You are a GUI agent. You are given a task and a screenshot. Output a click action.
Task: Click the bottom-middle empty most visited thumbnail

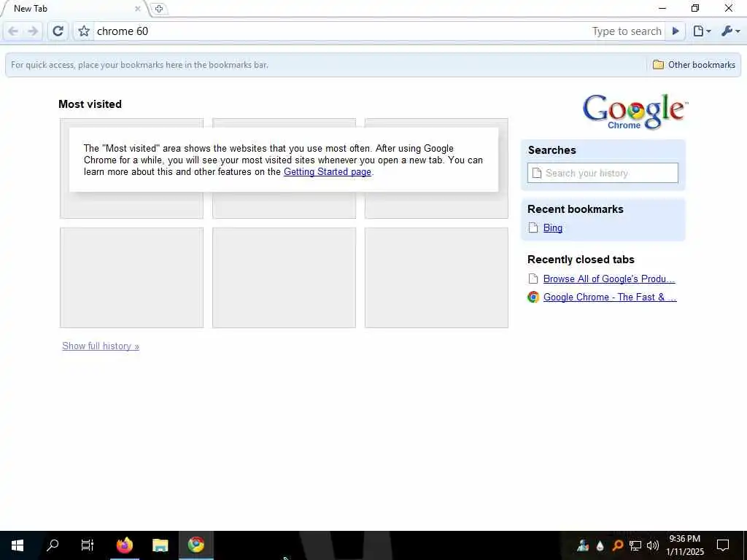coord(284,278)
